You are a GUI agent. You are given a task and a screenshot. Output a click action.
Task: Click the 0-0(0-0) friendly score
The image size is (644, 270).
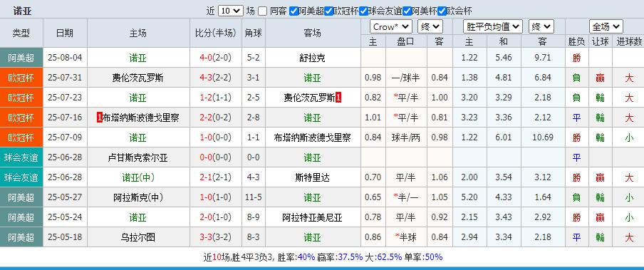point(216,157)
